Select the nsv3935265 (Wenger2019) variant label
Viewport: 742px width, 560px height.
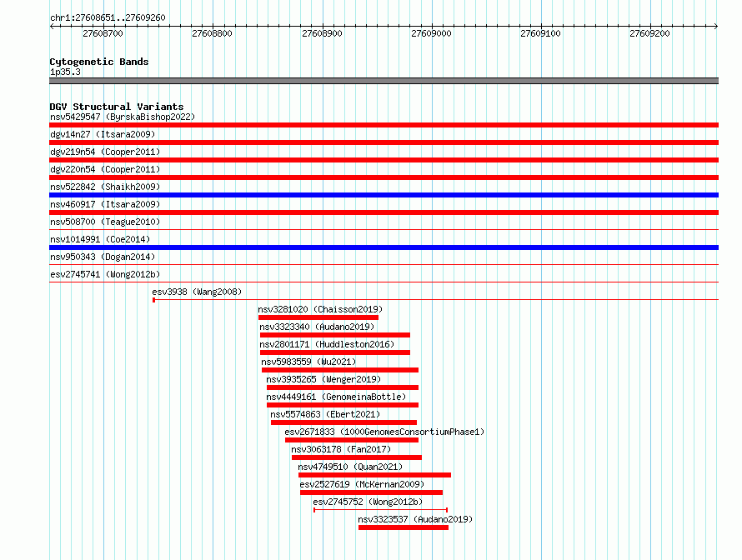pyautogui.click(x=323, y=379)
